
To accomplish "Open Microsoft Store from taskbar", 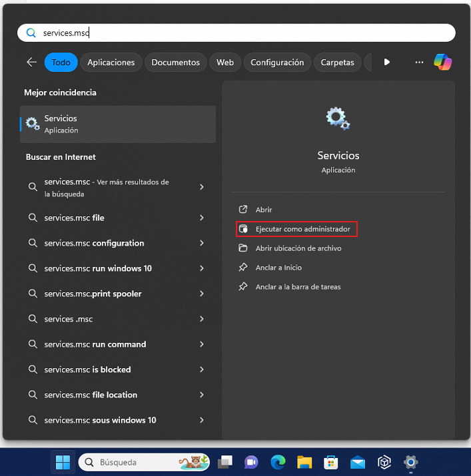I will click(x=331, y=462).
